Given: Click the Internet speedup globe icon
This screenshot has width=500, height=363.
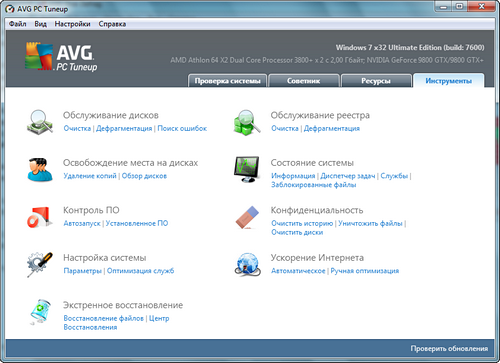Looking at the screenshot, I should coord(247,265).
